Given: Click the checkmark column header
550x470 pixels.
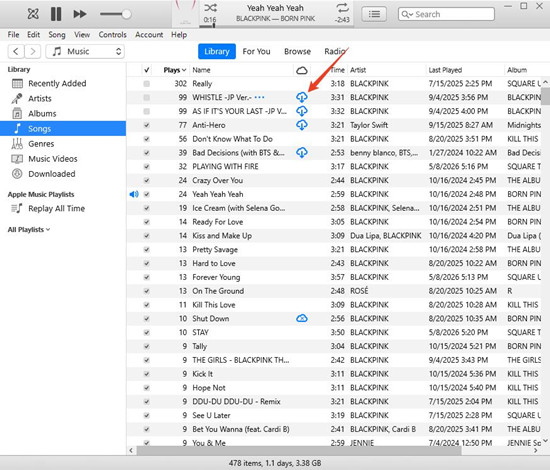Looking at the screenshot, I should [147, 70].
